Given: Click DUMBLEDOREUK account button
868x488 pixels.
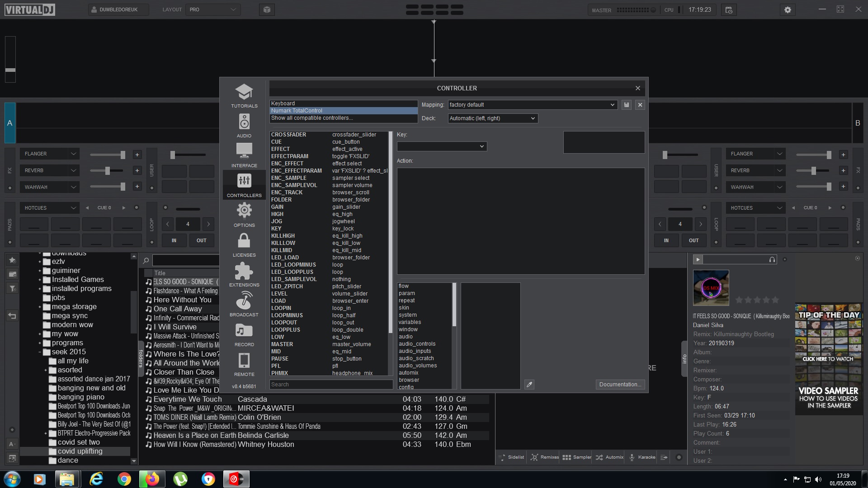Looking at the screenshot, I should tap(118, 9).
